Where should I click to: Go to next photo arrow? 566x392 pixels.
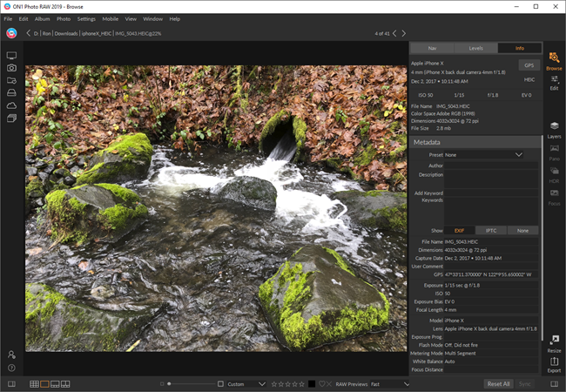[403, 33]
